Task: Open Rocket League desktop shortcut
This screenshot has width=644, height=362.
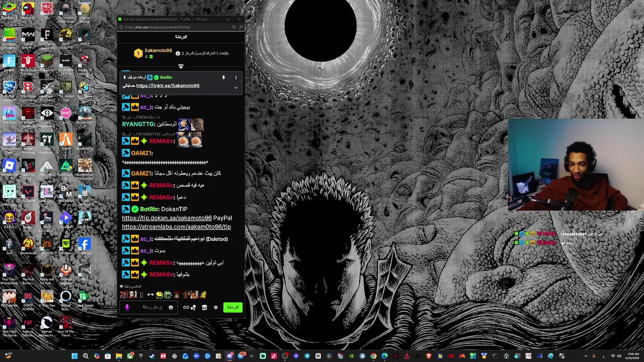Action: (x=10, y=87)
